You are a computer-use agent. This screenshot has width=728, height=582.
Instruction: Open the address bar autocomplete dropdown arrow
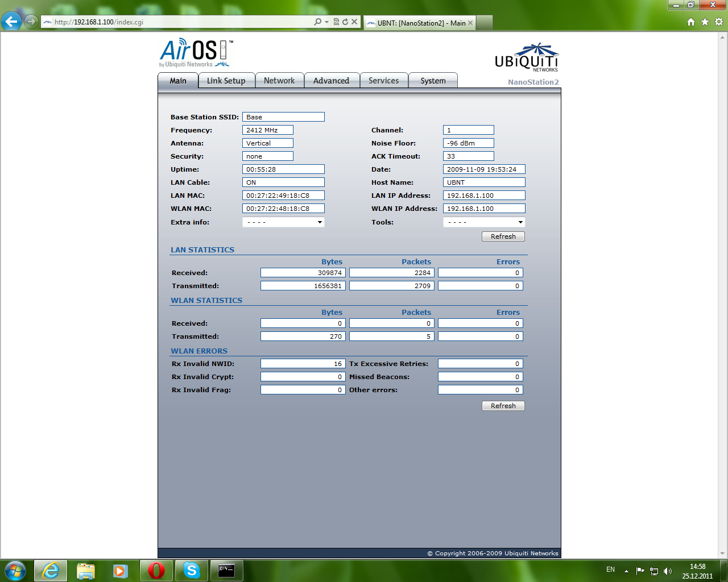326,22
